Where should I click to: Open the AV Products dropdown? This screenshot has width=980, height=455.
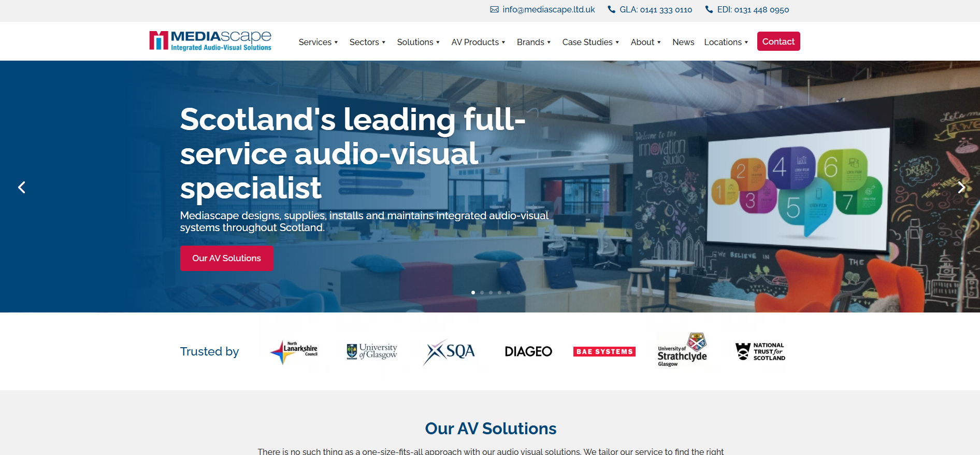tap(478, 42)
